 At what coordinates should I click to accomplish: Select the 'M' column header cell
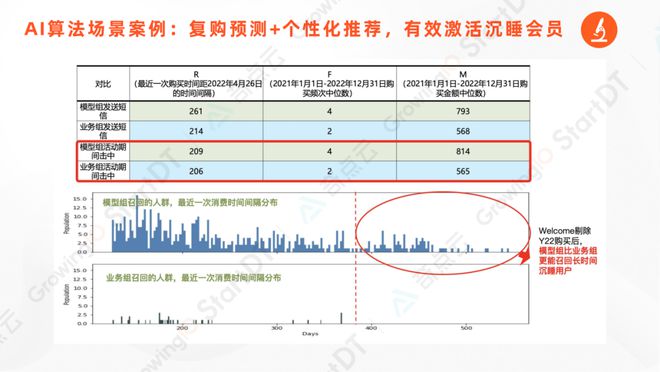click(x=463, y=84)
